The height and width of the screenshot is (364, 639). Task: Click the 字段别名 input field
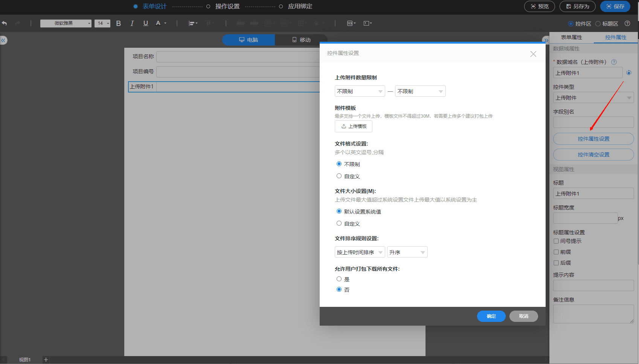click(x=593, y=122)
